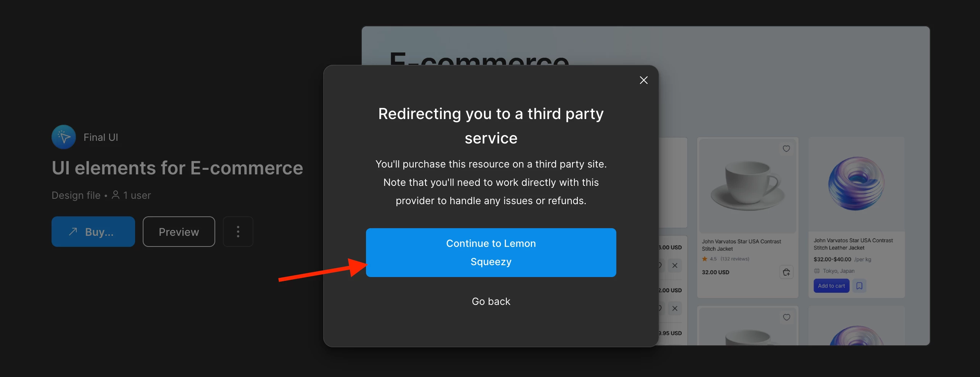Click the add-to-cart icon near 32.00 USD
This screenshot has height=377, width=980.
786,272
